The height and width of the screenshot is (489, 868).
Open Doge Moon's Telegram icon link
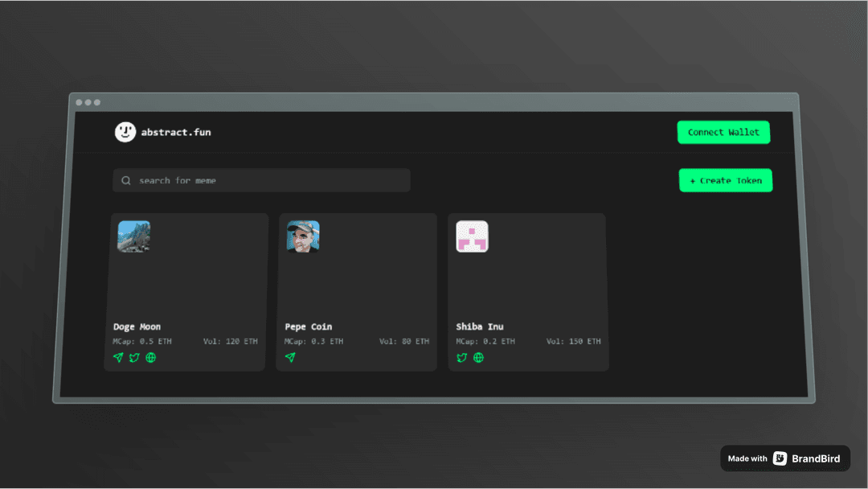(118, 357)
